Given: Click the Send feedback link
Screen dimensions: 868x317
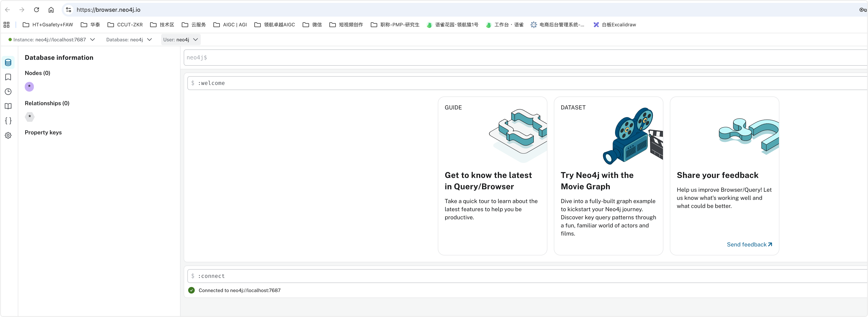Looking at the screenshot, I should [x=749, y=245].
